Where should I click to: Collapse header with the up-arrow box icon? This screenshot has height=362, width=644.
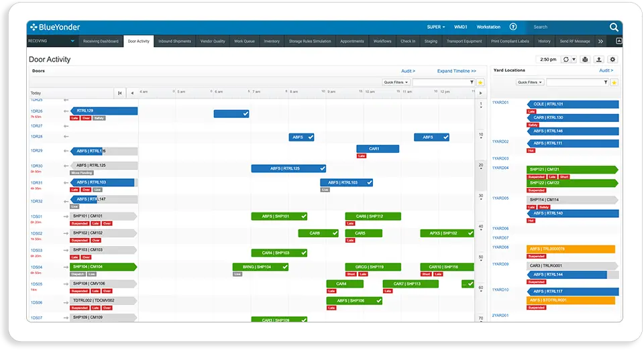619,41
